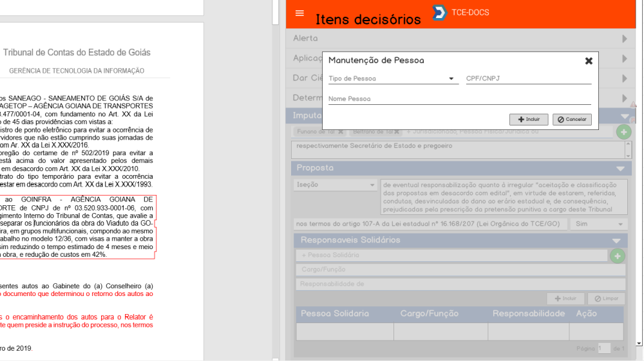The height and width of the screenshot is (361, 644).
Task: Open the Iseção proposal type dropdown
Action: pos(336,185)
